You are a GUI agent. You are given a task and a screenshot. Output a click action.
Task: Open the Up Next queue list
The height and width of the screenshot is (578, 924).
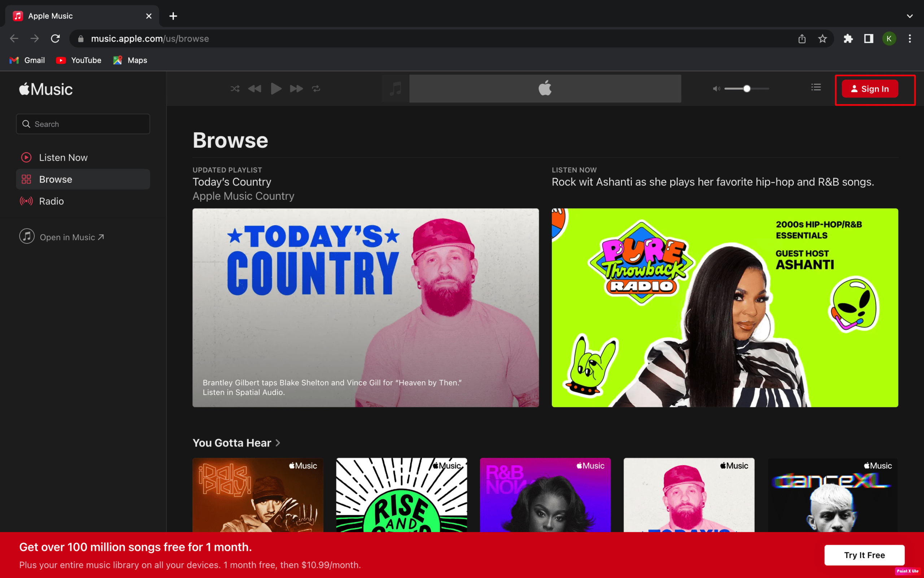[816, 87]
